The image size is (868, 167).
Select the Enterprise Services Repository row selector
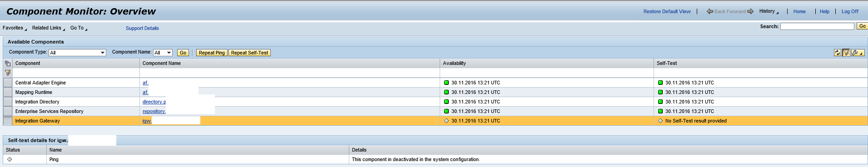coord(8,111)
